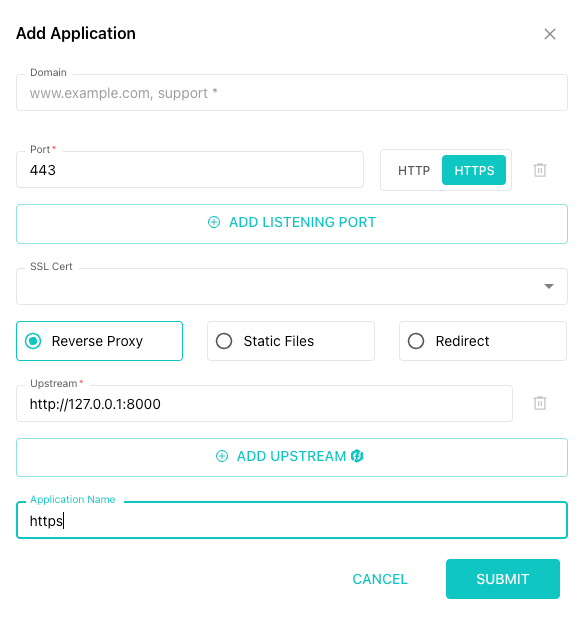Click into the Port field showing 443

190,170
